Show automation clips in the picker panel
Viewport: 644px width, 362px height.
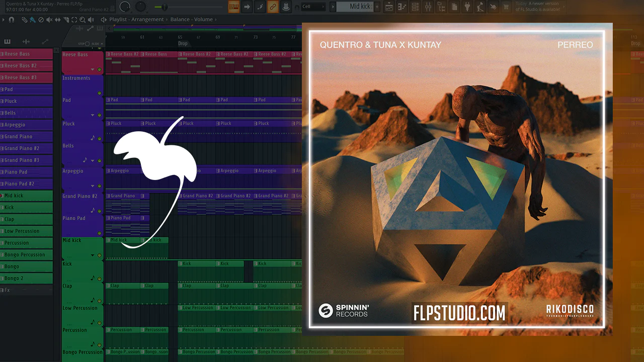pos(45,42)
